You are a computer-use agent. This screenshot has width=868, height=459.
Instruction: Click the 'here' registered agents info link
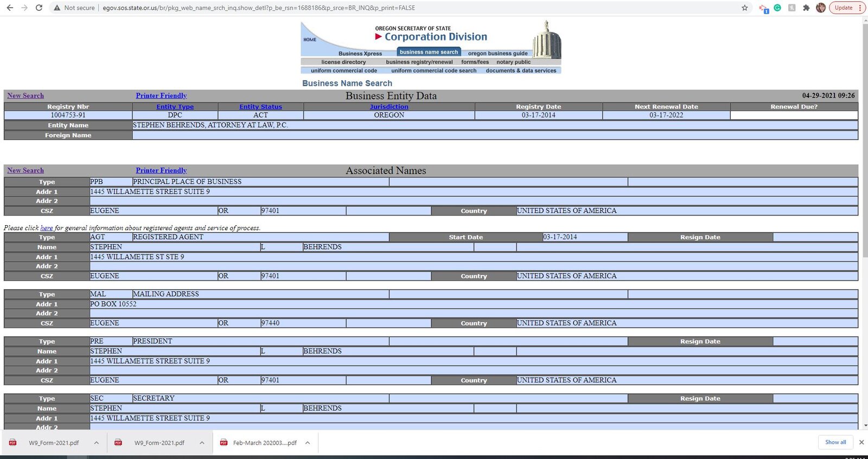pos(47,228)
